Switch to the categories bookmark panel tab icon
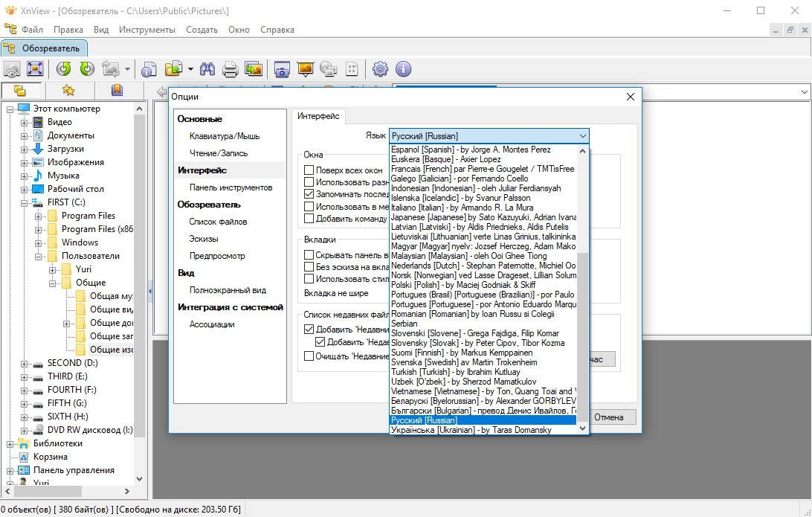The image size is (812, 517). (117, 90)
